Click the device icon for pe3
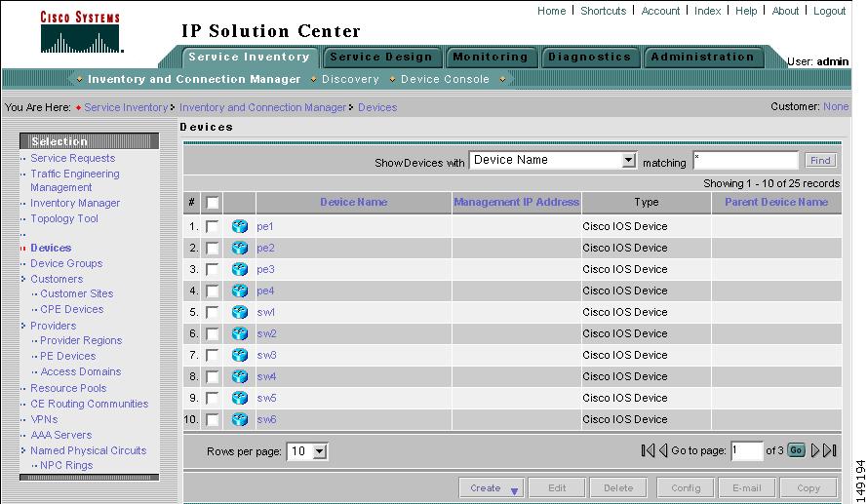This screenshot has width=868, height=504. point(240,269)
